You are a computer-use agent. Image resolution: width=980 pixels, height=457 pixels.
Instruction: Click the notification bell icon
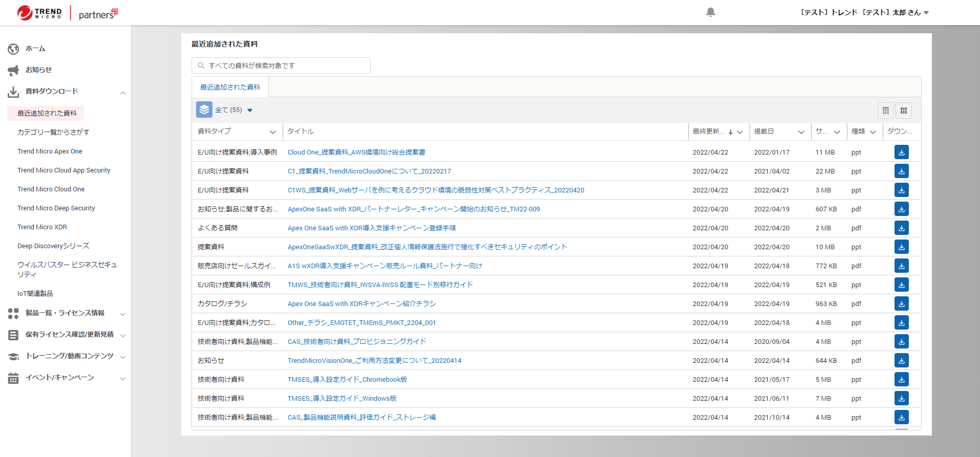coord(710,12)
